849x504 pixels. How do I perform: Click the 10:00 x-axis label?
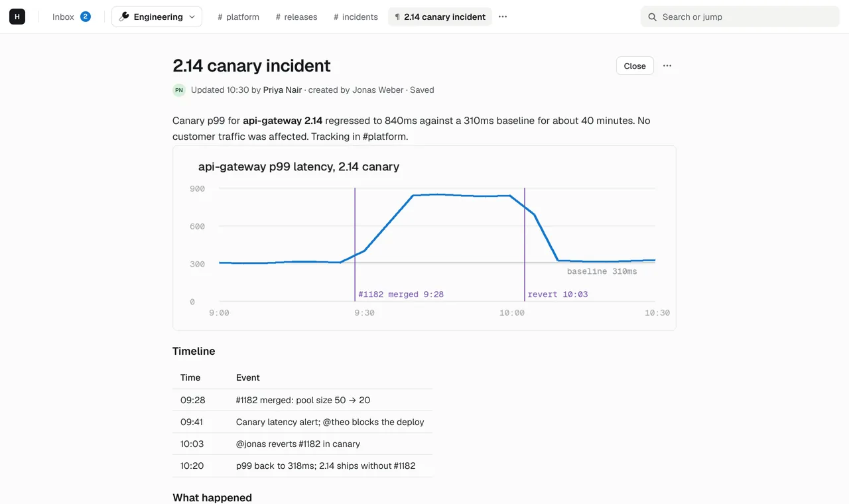pyautogui.click(x=512, y=313)
